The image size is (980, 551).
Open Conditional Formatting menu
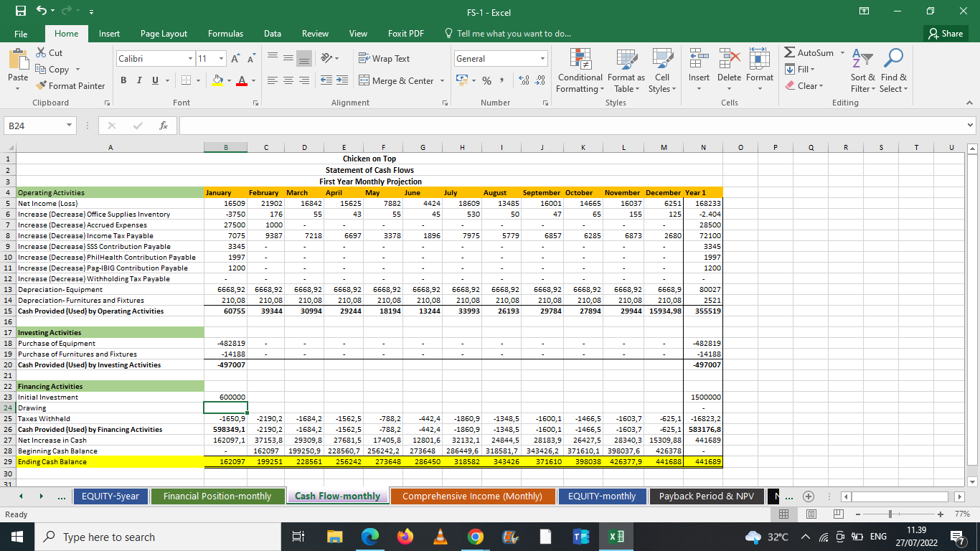coord(580,72)
